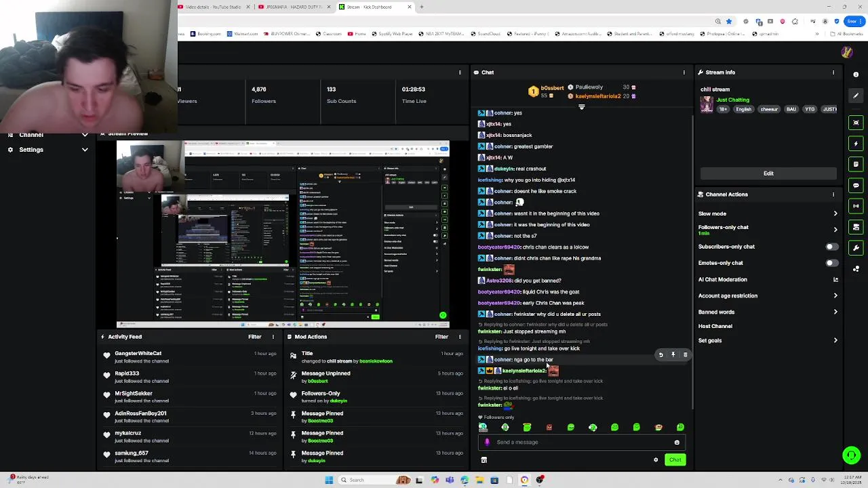The image size is (868, 488).
Task: Collapse the Channel sidebar section
Action: point(85,135)
